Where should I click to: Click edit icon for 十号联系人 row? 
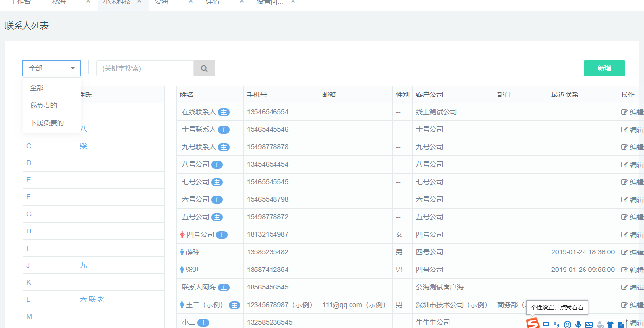click(x=624, y=130)
